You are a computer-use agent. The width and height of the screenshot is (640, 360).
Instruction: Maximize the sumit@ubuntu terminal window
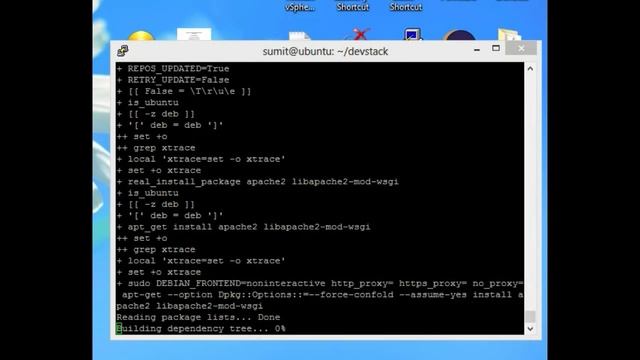(496, 49)
